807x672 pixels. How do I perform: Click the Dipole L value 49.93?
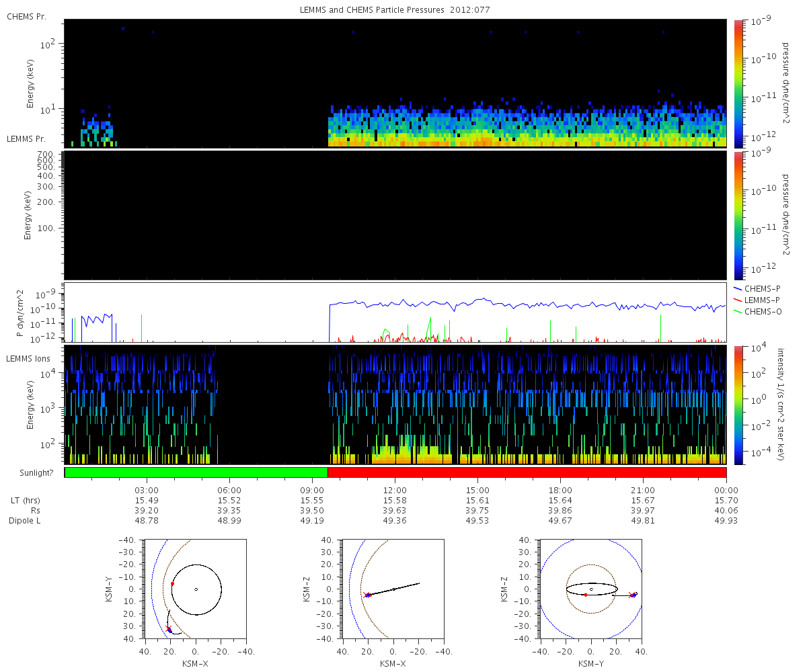click(726, 521)
